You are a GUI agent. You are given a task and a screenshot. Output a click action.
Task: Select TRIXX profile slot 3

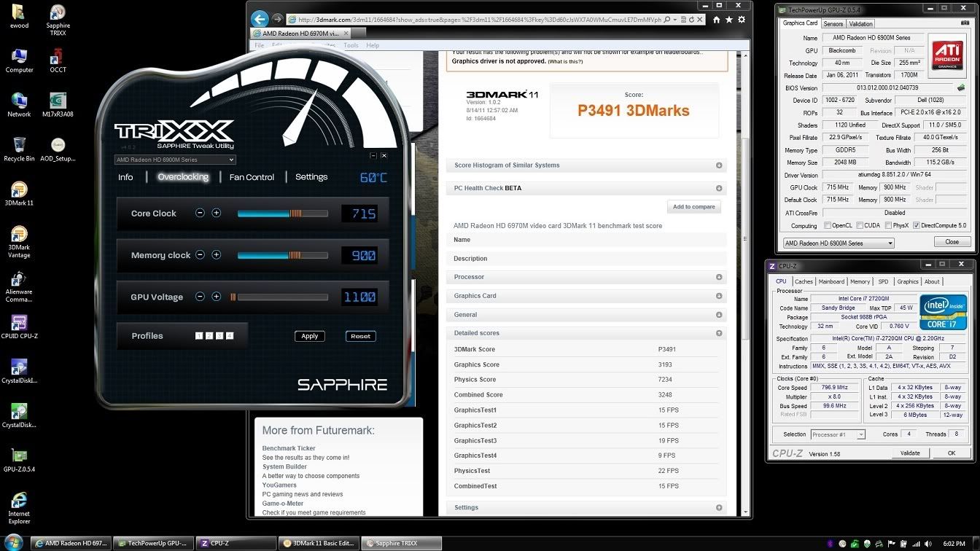click(x=219, y=336)
